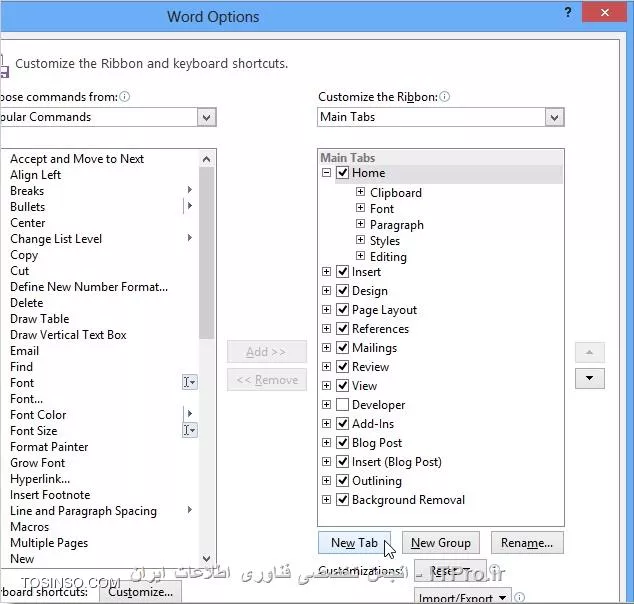Image resolution: width=634 pixels, height=604 pixels.
Task: Uncheck the Add-Ins checkbox
Action: pyautogui.click(x=342, y=423)
